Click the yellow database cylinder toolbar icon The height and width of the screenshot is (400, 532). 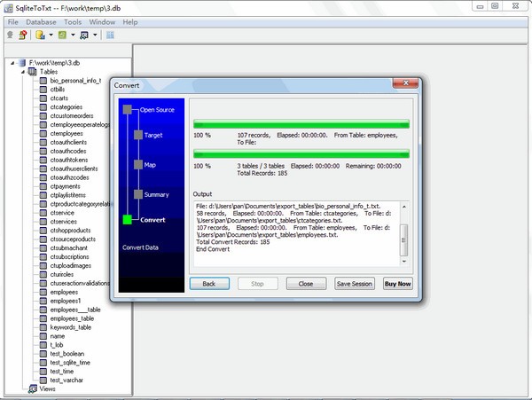(40, 35)
